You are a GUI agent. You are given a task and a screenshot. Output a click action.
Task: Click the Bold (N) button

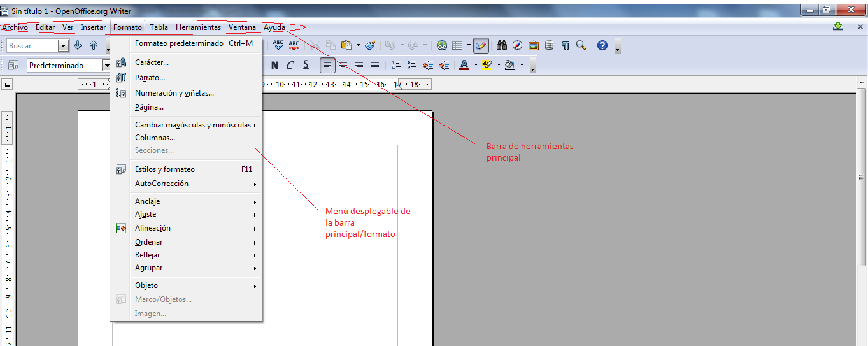[x=274, y=65]
